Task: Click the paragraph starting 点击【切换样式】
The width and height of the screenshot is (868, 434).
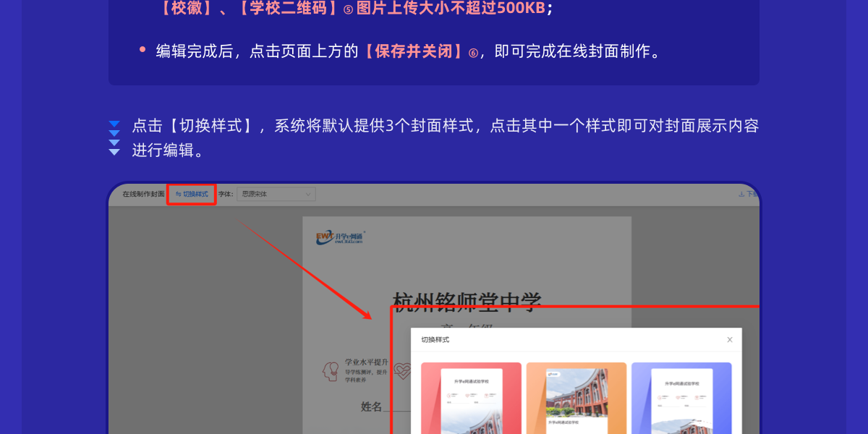Action: pyautogui.click(x=445, y=137)
